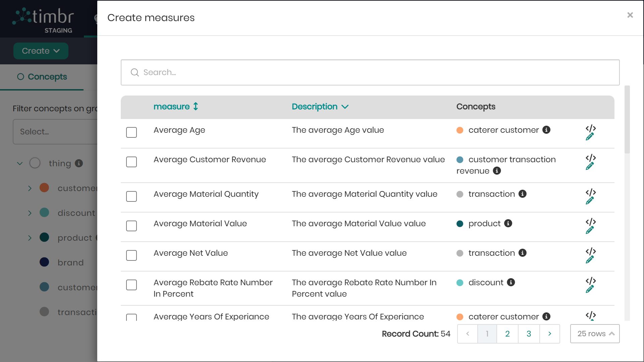Open info for transaction in Average Net Value row
The height and width of the screenshot is (362, 644).
523,253
